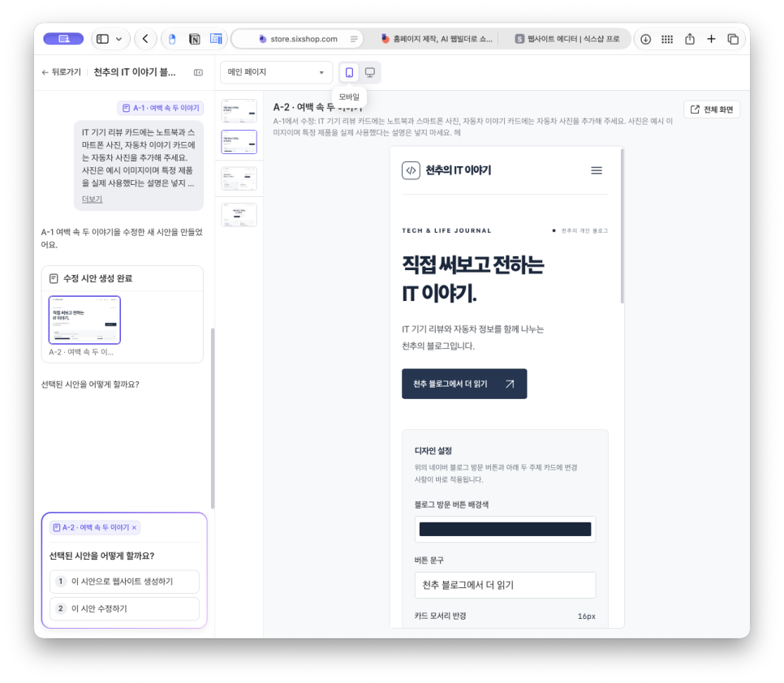Click the TECH & LIFE JOURNAL label
Screen dimensions: 784x683
(446, 231)
